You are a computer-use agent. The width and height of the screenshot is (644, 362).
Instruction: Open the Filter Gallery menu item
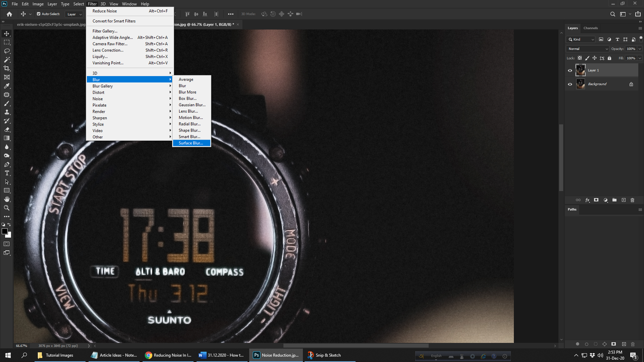click(130, 31)
